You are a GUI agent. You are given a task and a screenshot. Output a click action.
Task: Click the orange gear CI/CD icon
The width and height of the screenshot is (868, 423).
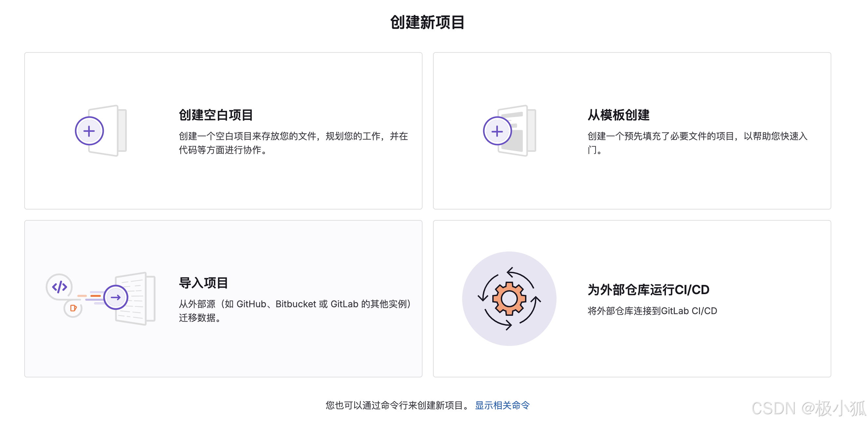pyautogui.click(x=509, y=298)
